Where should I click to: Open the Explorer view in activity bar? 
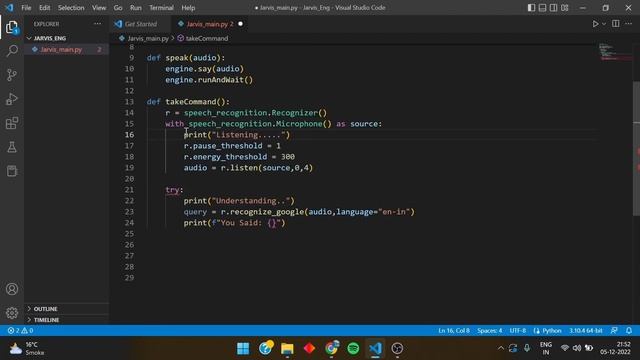(12, 28)
